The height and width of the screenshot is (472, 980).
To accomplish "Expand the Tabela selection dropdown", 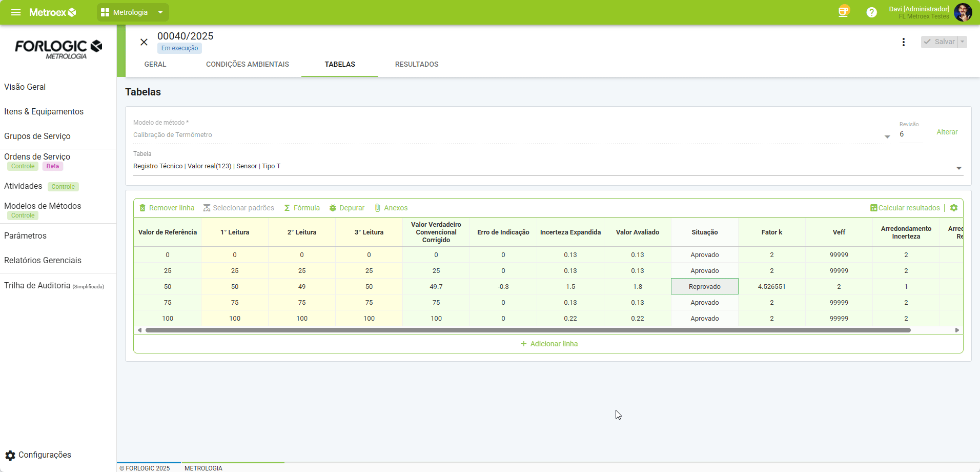I will click(958, 168).
